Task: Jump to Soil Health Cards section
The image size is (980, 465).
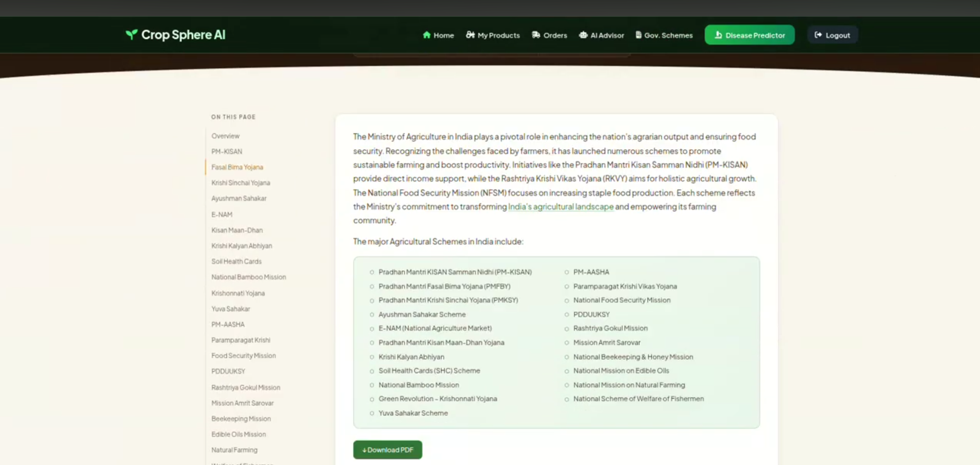Action: click(236, 261)
